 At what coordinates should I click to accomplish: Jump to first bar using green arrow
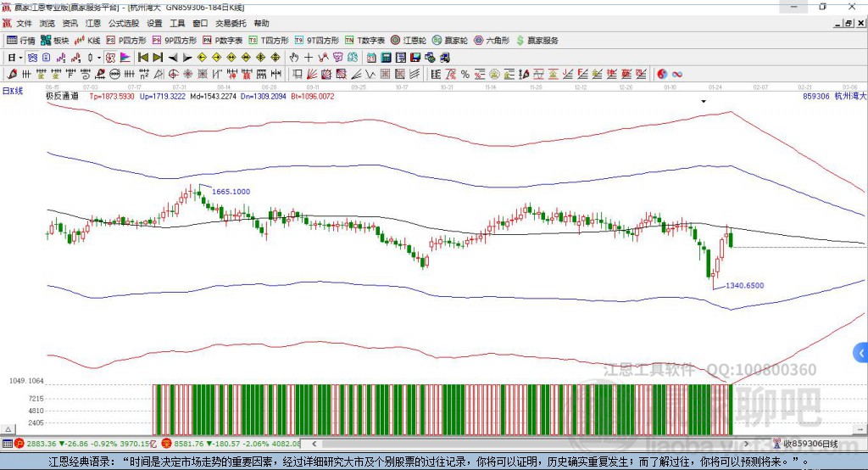coord(143,58)
